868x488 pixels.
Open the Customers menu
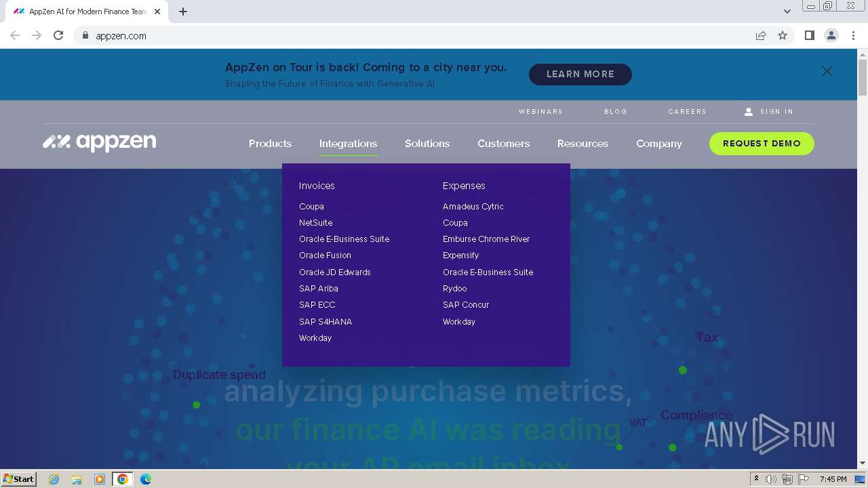[503, 144]
